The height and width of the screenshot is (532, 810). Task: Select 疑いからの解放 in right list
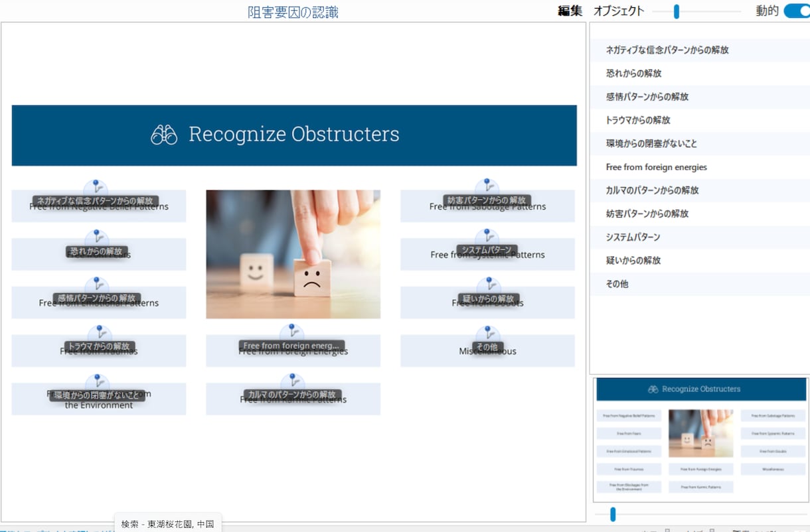(x=700, y=261)
